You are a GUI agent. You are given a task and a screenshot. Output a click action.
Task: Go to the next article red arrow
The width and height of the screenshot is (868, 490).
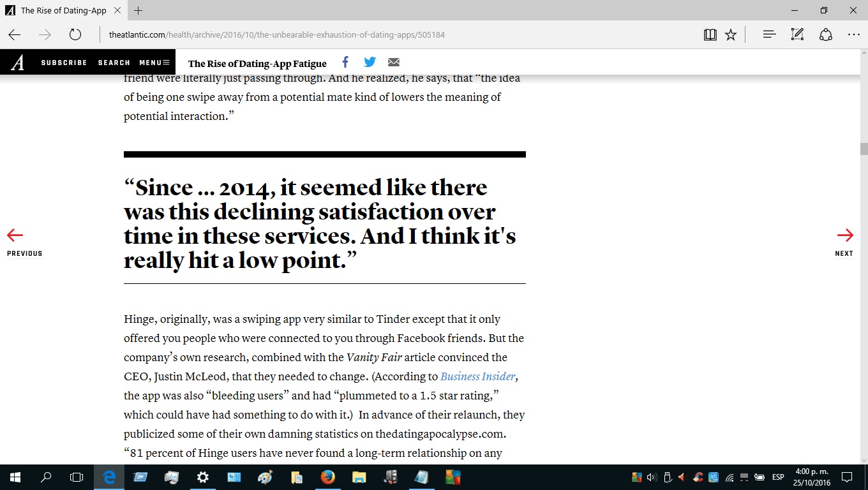click(x=845, y=235)
